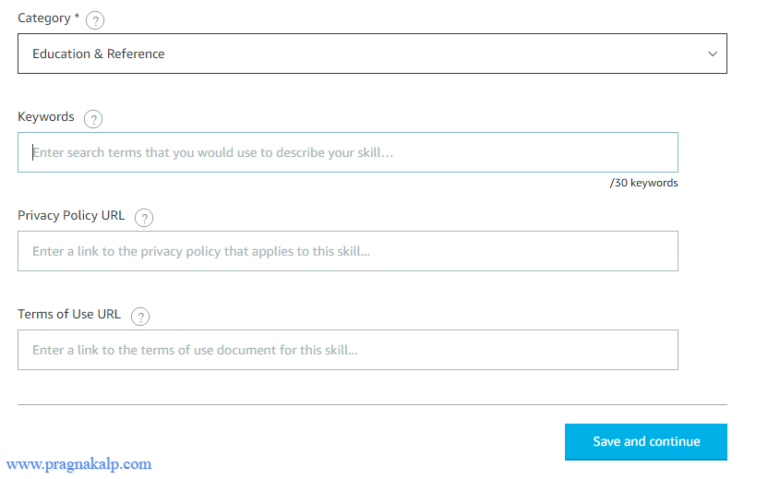Image resolution: width=768 pixels, height=479 pixels.
Task: Click the /30 keywords counter text
Action: [643, 183]
